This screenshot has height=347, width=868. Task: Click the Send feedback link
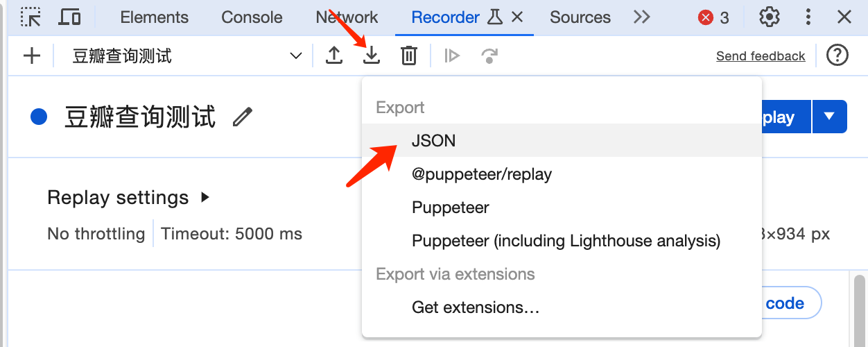click(761, 56)
